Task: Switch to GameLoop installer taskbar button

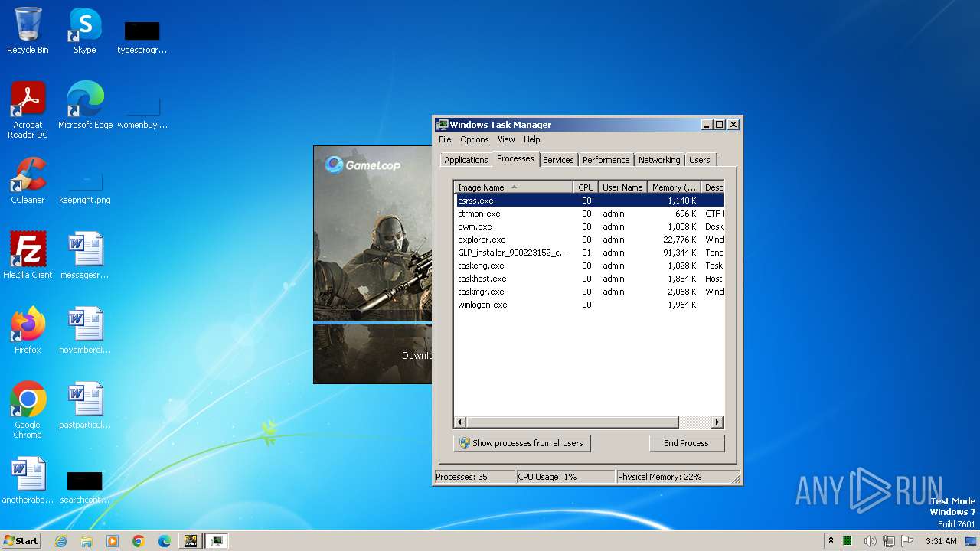Action: [190, 541]
